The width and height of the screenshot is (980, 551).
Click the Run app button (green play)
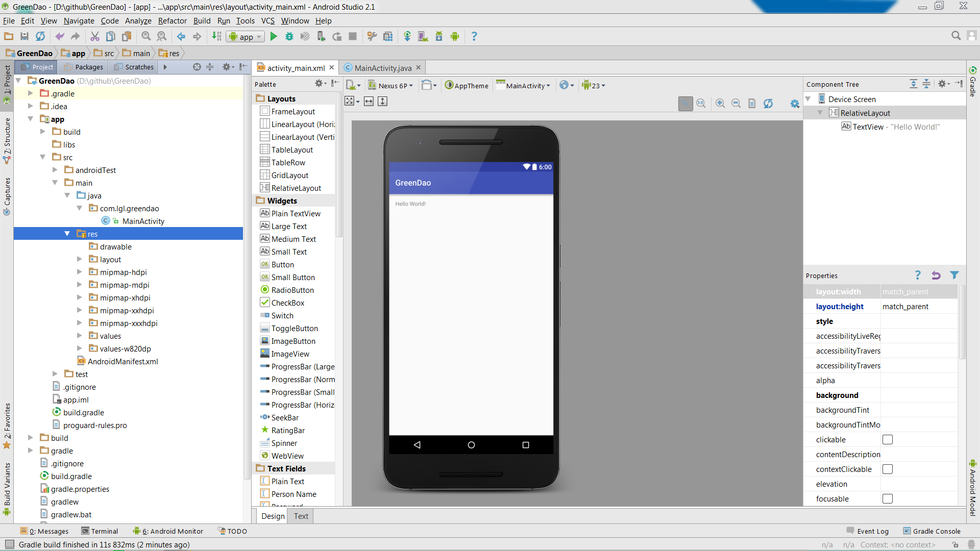pyautogui.click(x=273, y=36)
